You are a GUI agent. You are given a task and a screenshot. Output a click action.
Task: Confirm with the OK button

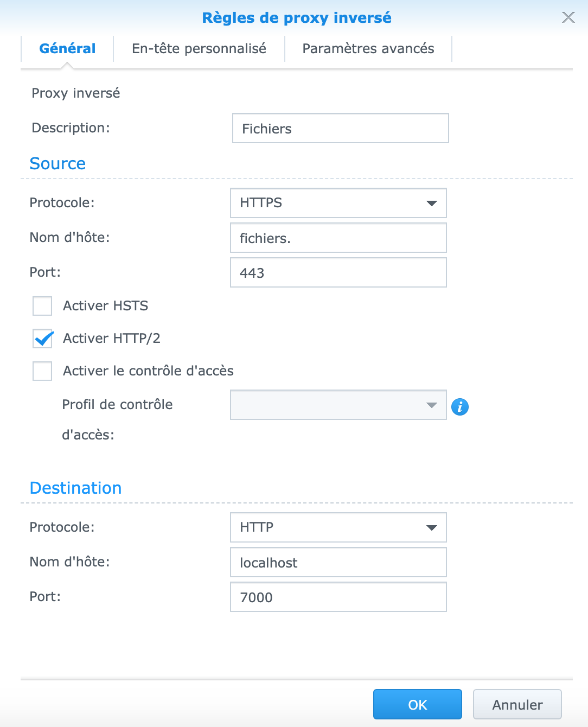click(x=418, y=704)
